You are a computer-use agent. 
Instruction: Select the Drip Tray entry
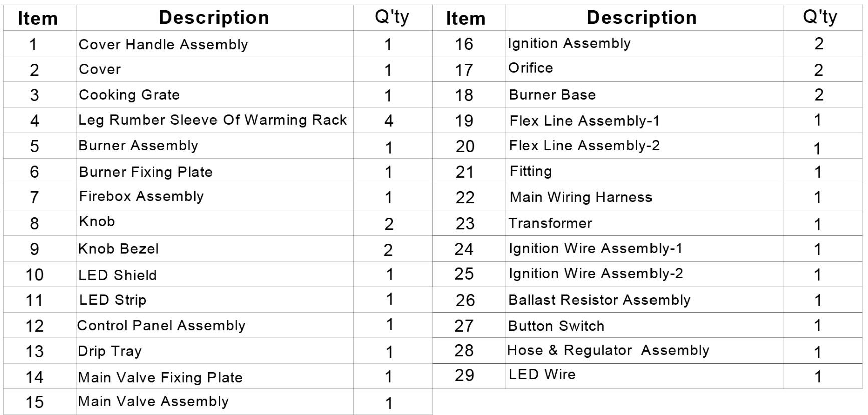coord(109,351)
